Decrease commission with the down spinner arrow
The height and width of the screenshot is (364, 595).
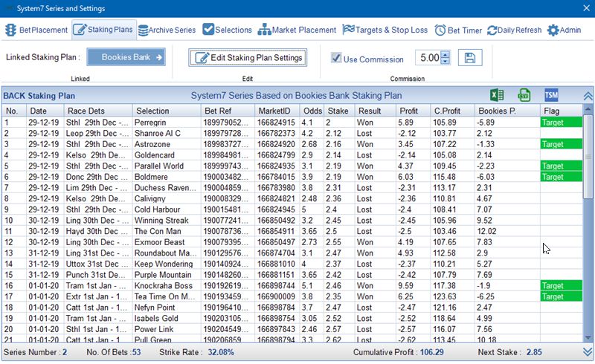pos(446,62)
